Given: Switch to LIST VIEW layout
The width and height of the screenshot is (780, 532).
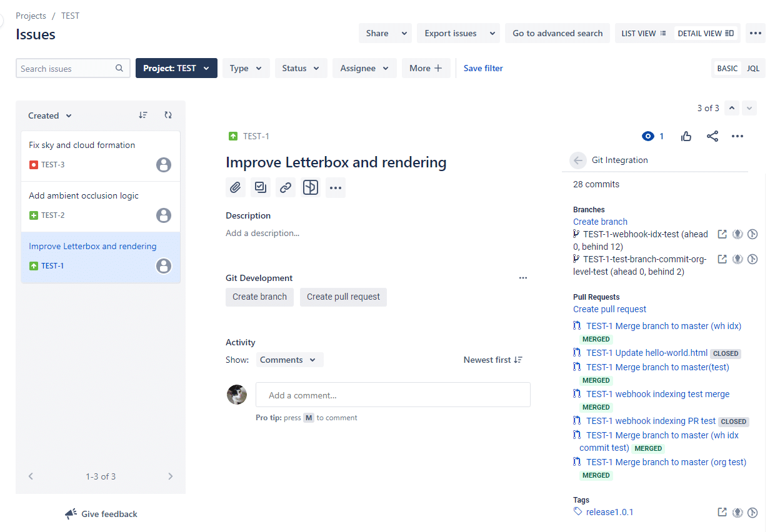Looking at the screenshot, I should point(643,33).
